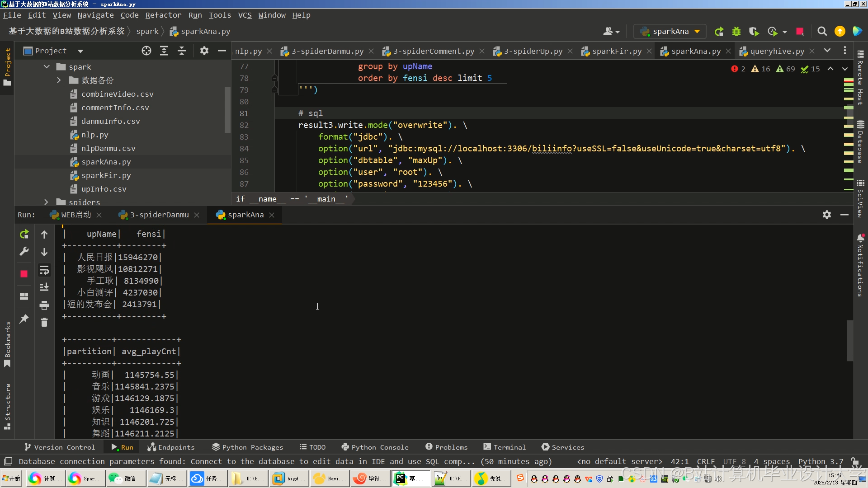
Task: Open Search Everywhere magnifier icon
Action: [x=822, y=32]
